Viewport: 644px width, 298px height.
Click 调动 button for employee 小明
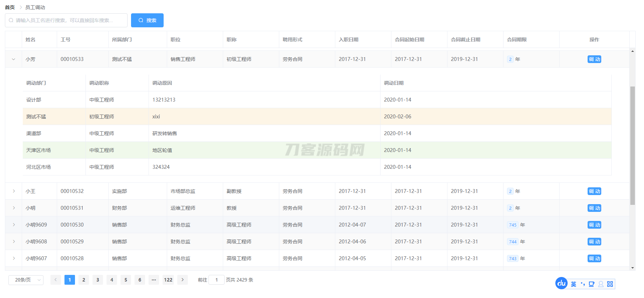[594, 208]
